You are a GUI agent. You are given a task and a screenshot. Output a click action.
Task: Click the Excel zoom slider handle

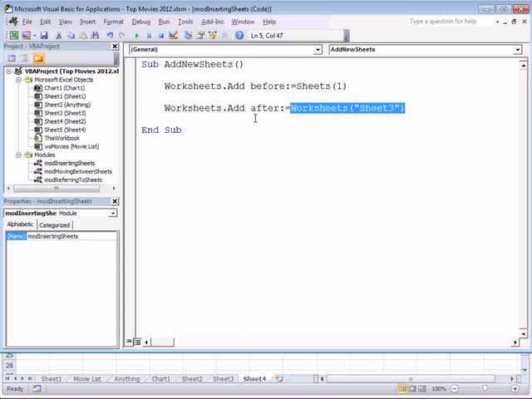tap(485, 388)
